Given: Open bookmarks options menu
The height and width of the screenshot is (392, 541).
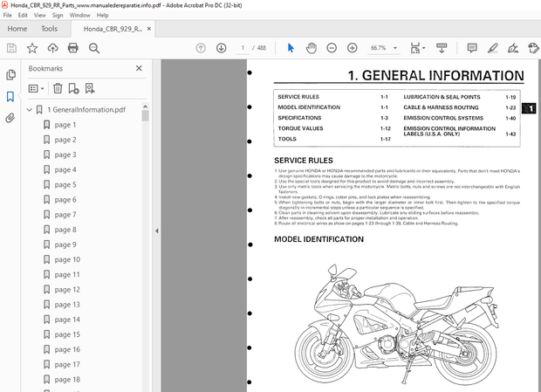Looking at the screenshot, I should pos(37,89).
